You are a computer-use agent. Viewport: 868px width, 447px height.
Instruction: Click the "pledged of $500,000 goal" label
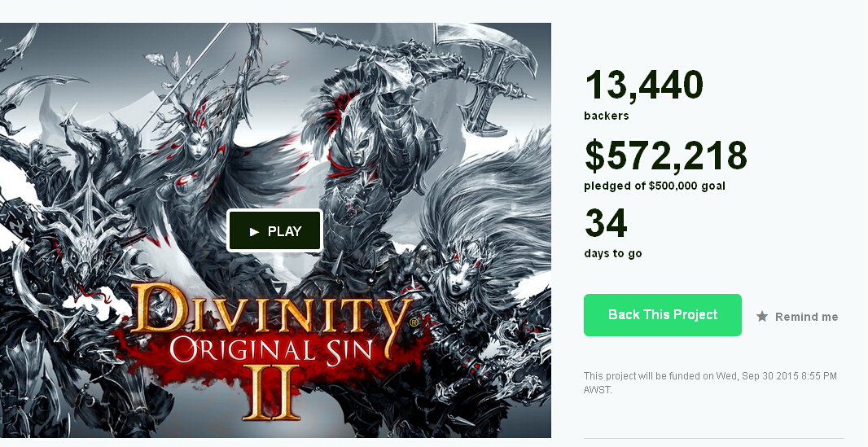click(654, 186)
